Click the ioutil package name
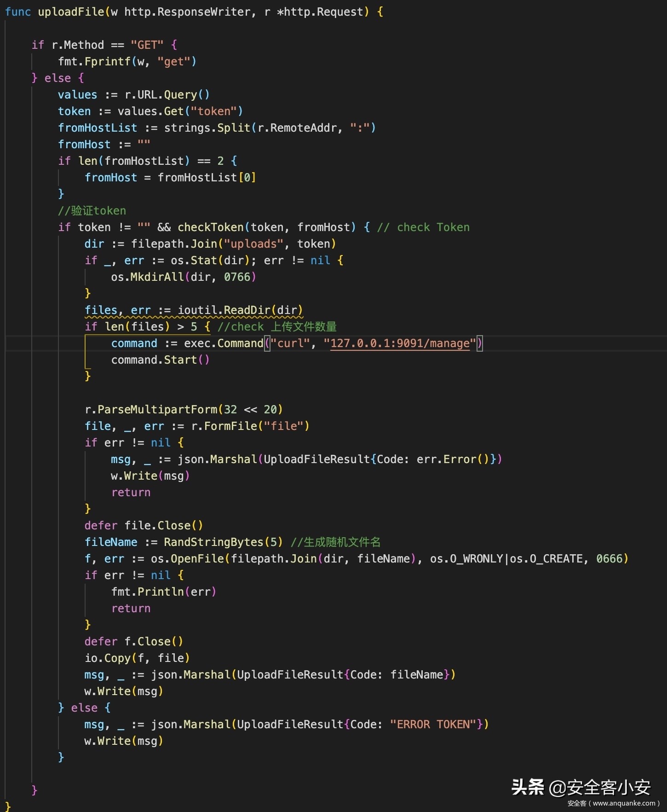667x812 pixels. point(197,310)
